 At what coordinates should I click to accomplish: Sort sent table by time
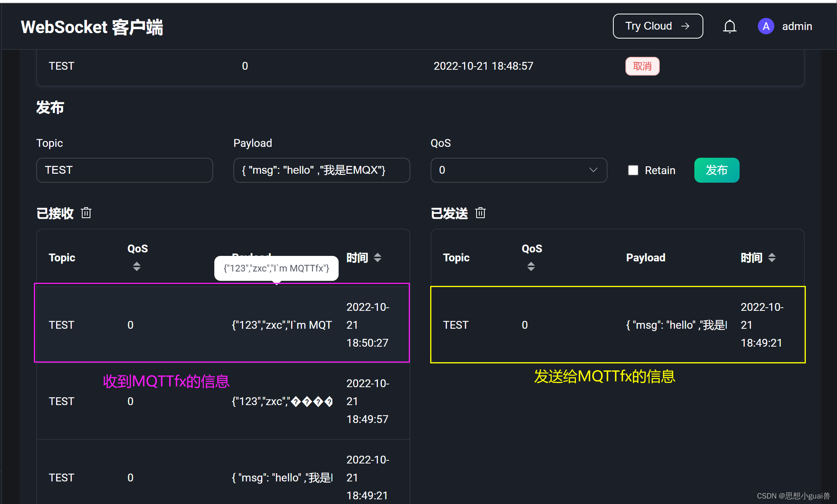coord(772,257)
